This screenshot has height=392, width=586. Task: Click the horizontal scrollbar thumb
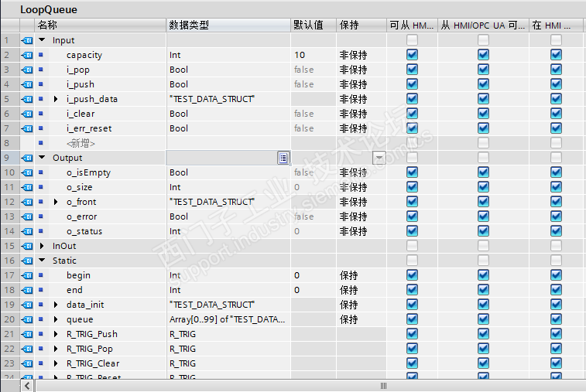coord(383,386)
